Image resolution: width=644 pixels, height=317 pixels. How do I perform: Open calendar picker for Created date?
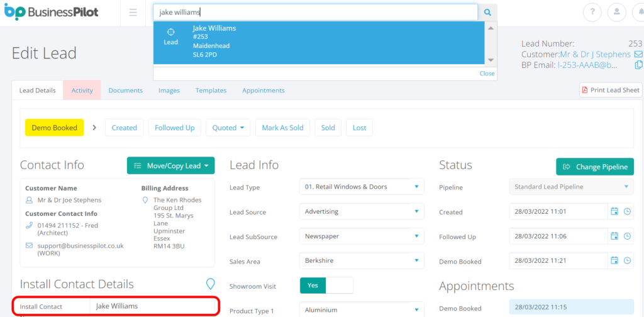(614, 212)
